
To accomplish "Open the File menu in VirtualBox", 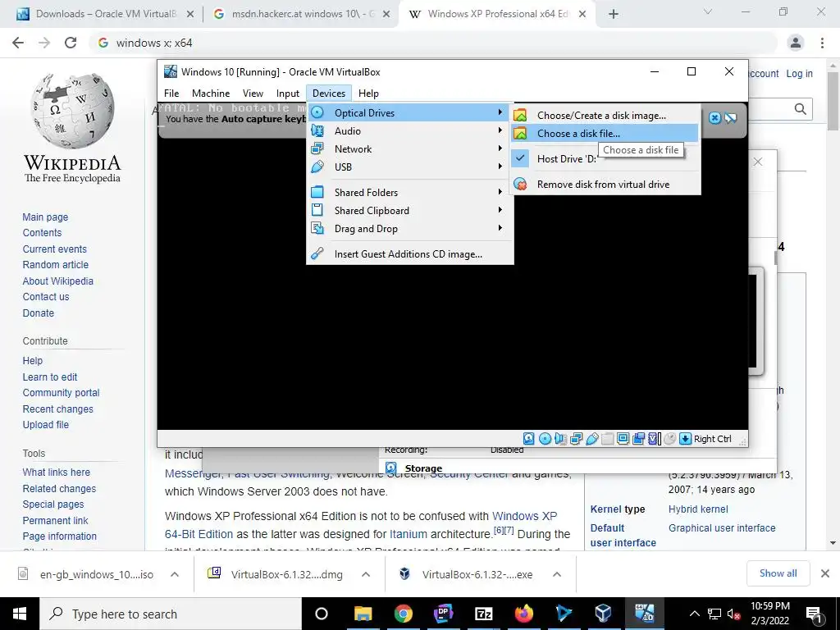I will click(x=171, y=94).
